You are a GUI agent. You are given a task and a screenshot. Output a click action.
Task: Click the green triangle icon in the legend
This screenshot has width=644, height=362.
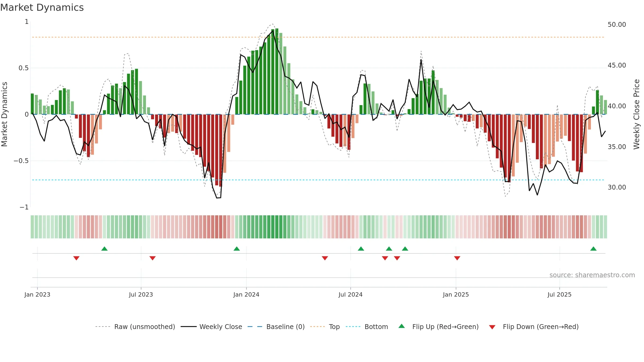(402, 326)
